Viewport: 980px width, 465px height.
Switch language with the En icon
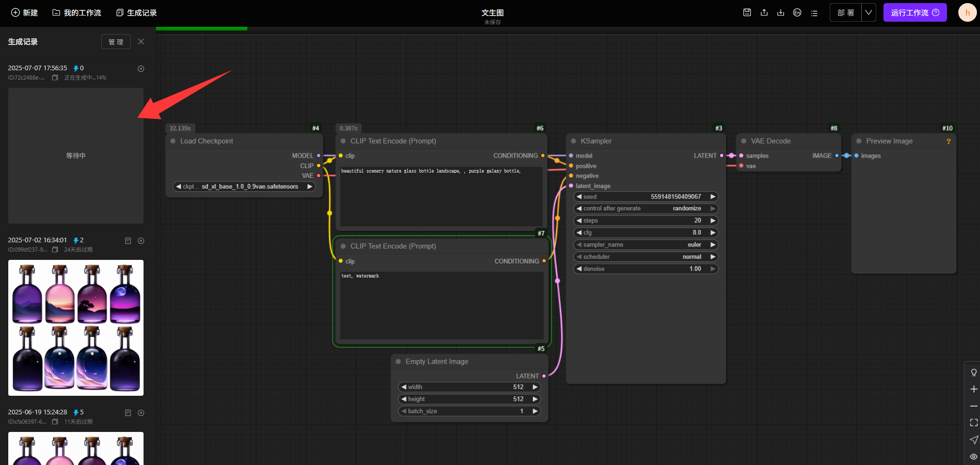tap(797, 12)
